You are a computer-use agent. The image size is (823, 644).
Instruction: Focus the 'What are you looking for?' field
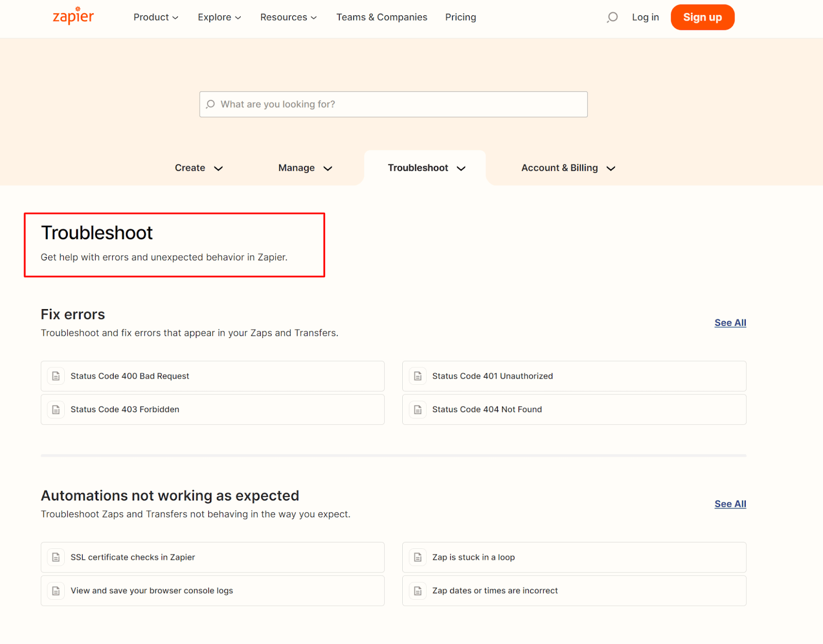393,104
